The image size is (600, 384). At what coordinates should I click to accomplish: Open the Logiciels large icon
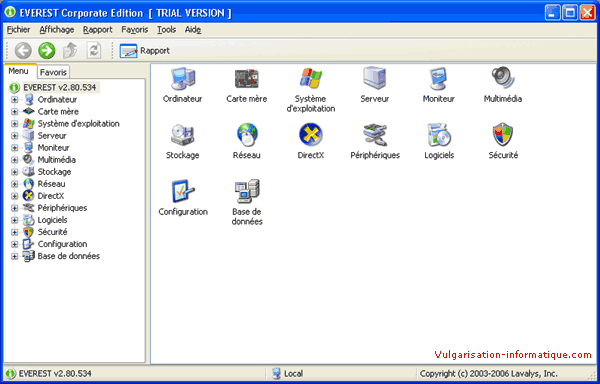point(439,135)
